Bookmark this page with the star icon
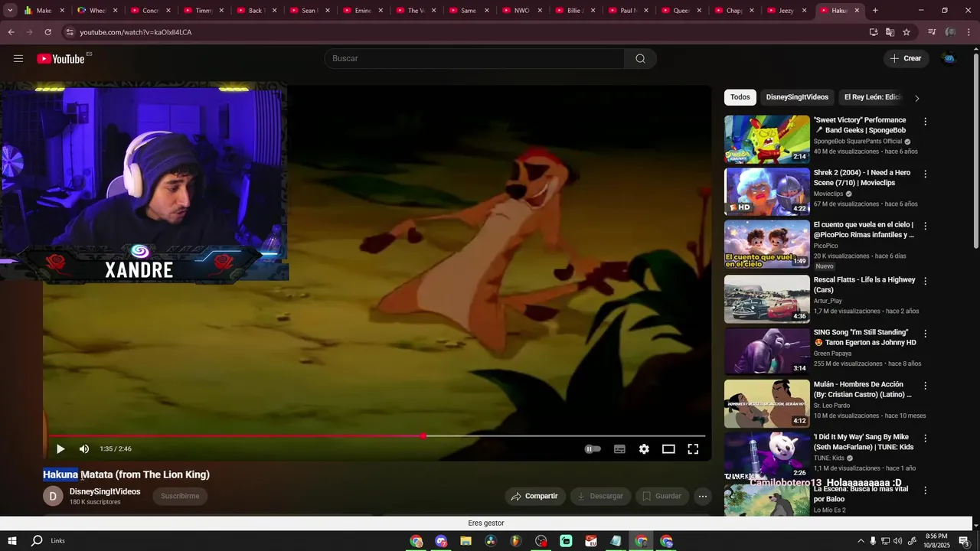 click(x=906, y=32)
